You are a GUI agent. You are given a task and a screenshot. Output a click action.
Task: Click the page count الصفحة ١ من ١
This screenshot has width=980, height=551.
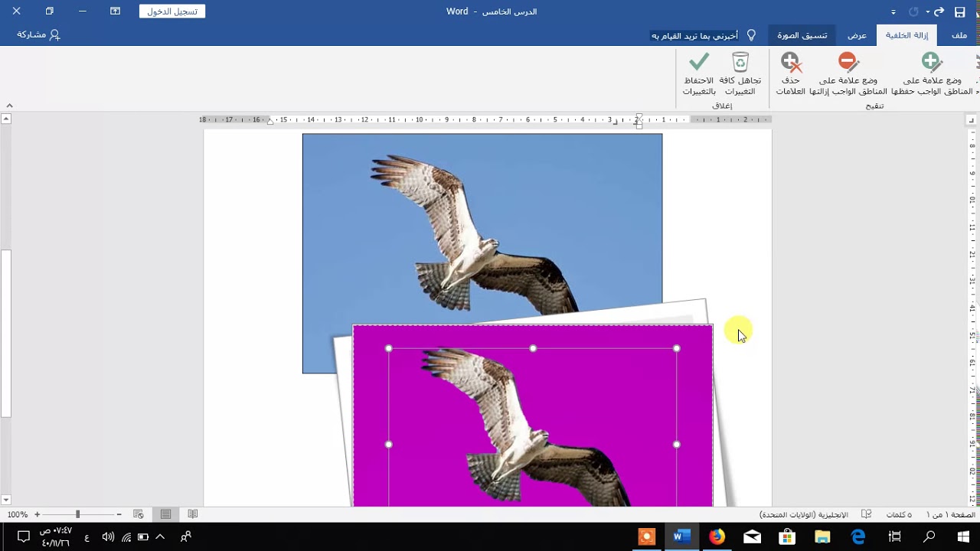click(949, 515)
